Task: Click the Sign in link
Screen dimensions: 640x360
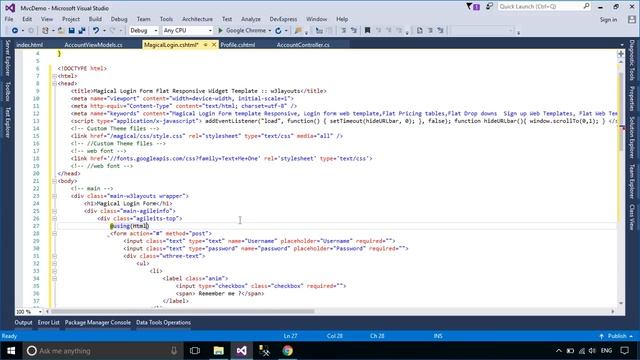Action: click(608, 20)
